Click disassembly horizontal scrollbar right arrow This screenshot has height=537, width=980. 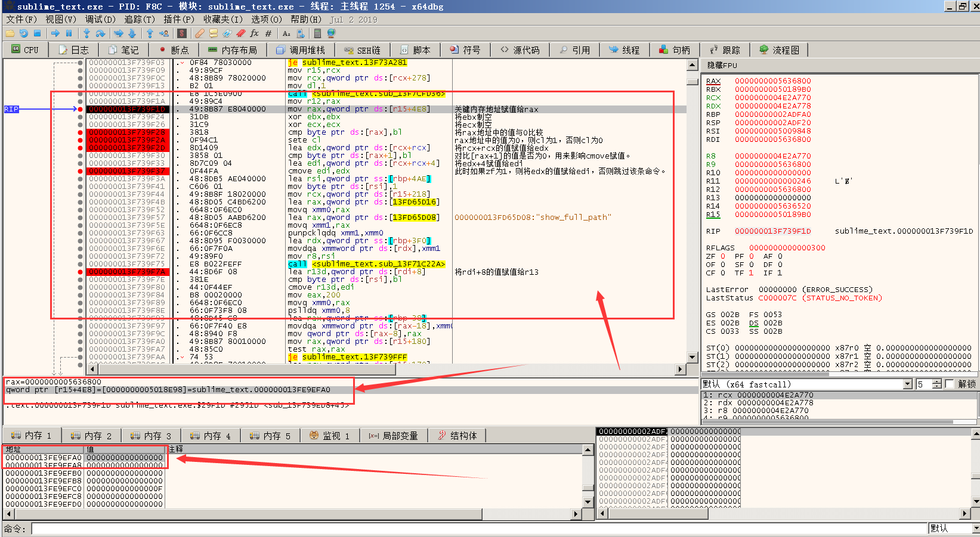[x=681, y=370]
